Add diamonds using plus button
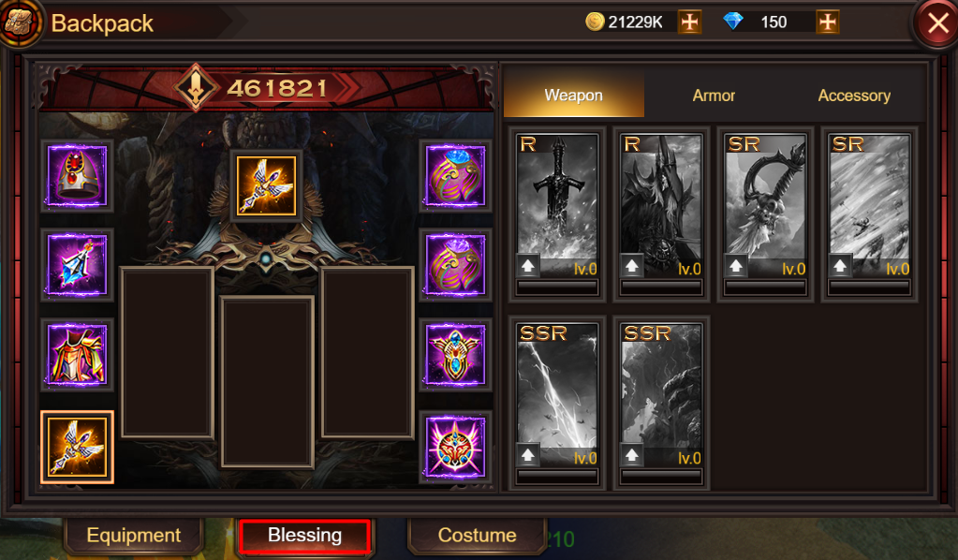 pos(827,22)
